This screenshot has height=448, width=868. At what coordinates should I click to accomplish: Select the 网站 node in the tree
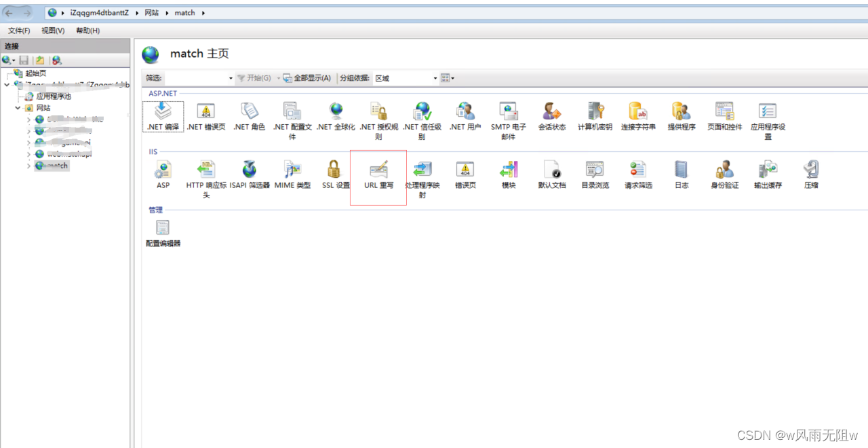[43, 108]
